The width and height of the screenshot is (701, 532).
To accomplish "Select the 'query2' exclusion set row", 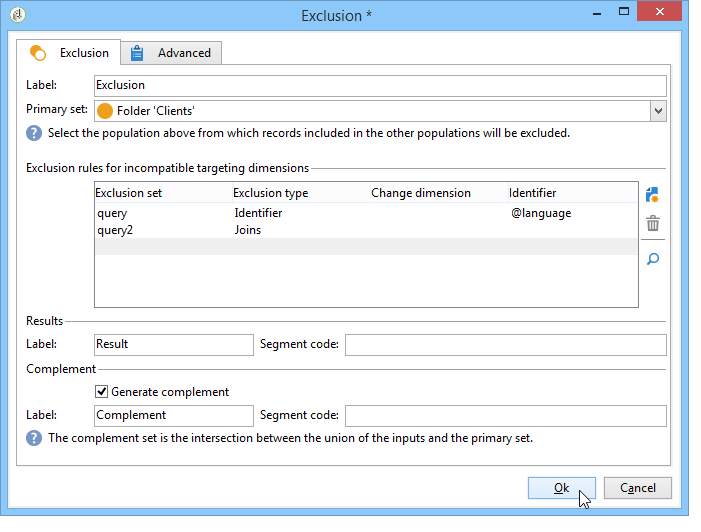I will pos(366,230).
